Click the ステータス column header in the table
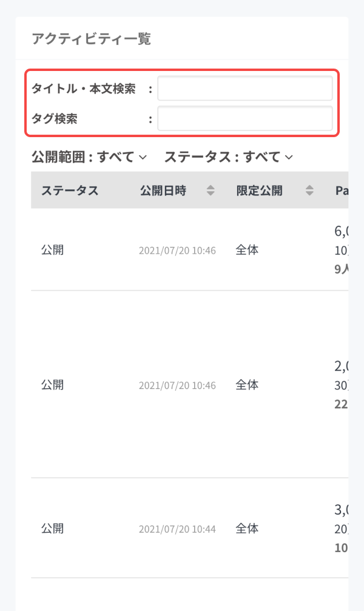The image size is (364, 611). pyautogui.click(x=70, y=191)
